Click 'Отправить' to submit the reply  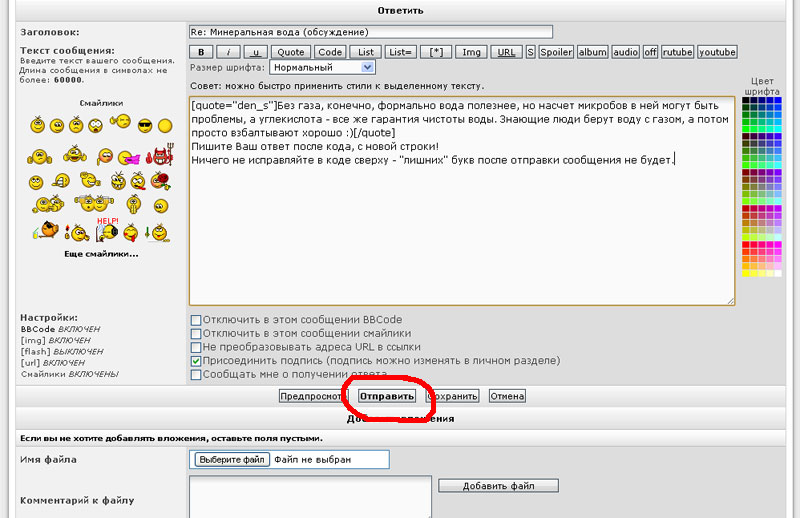coord(388,396)
